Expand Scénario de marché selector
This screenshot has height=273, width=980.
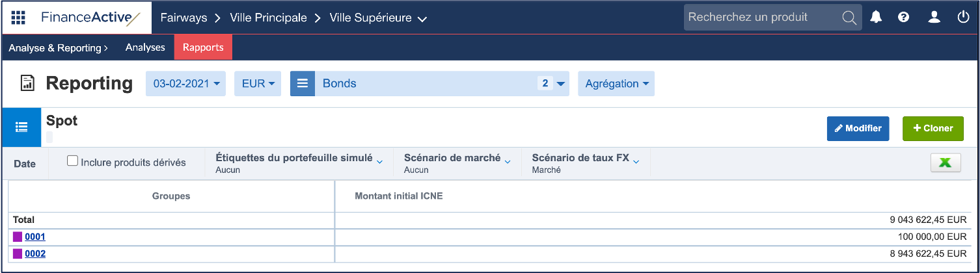click(457, 163)
